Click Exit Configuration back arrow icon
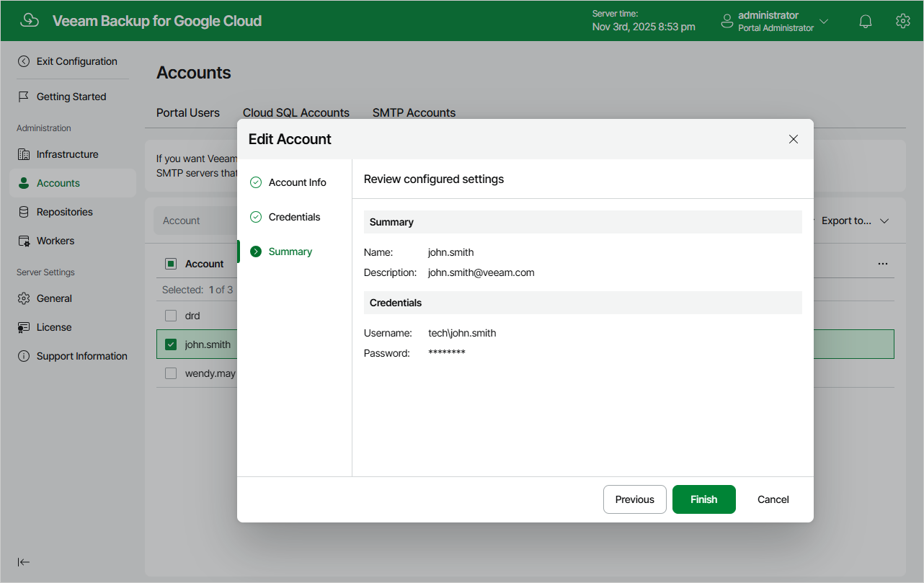 24,61
